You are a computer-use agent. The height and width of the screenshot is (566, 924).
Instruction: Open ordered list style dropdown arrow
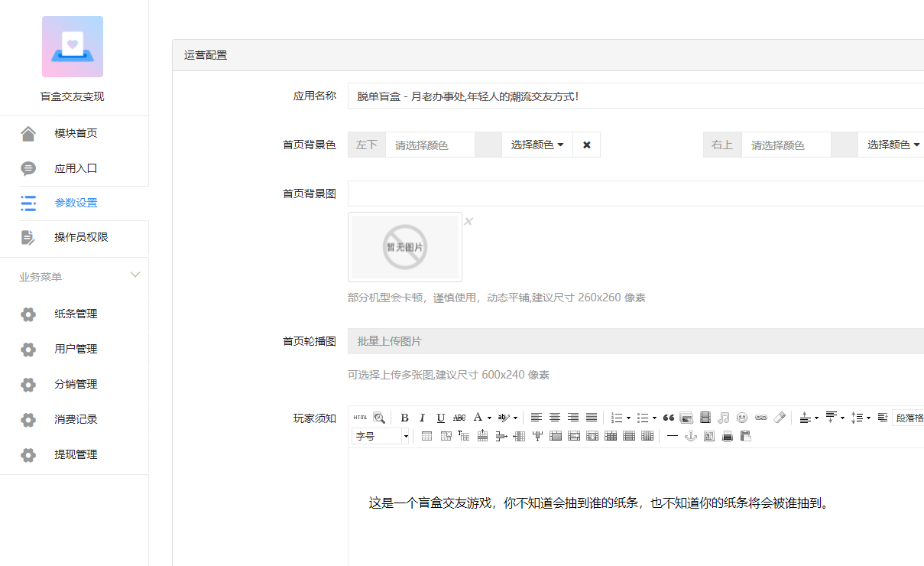point(628,418)
